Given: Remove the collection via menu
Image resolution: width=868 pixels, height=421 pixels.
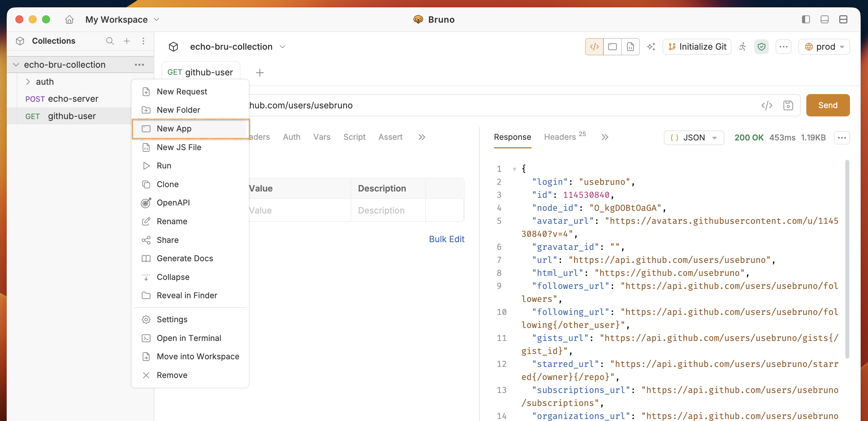Looking at the screenshot, I should 190,375.
